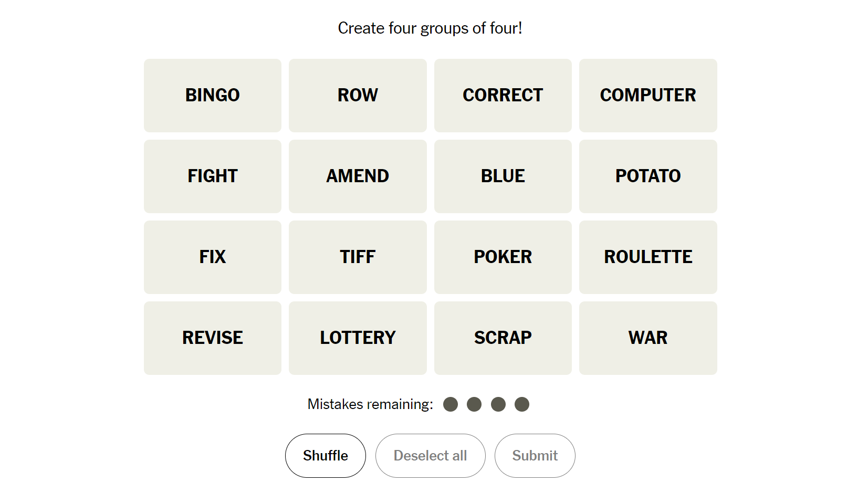Click the BLUE tile

click(503, 176)
